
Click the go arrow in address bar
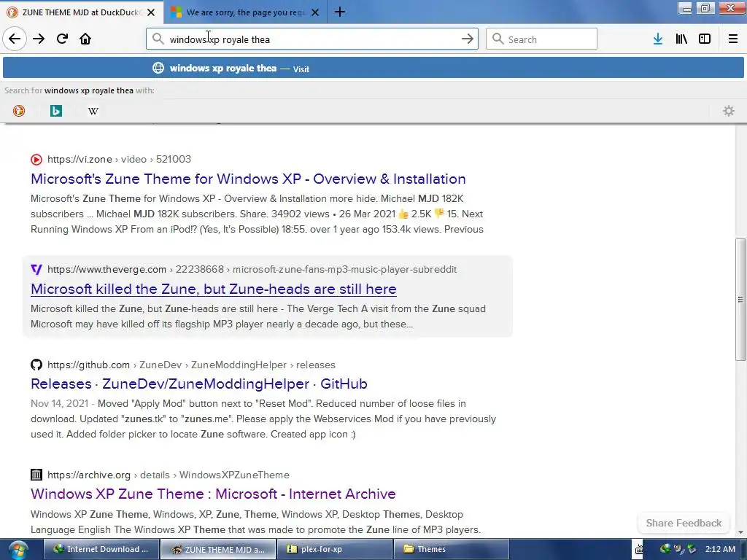point(468,39)
